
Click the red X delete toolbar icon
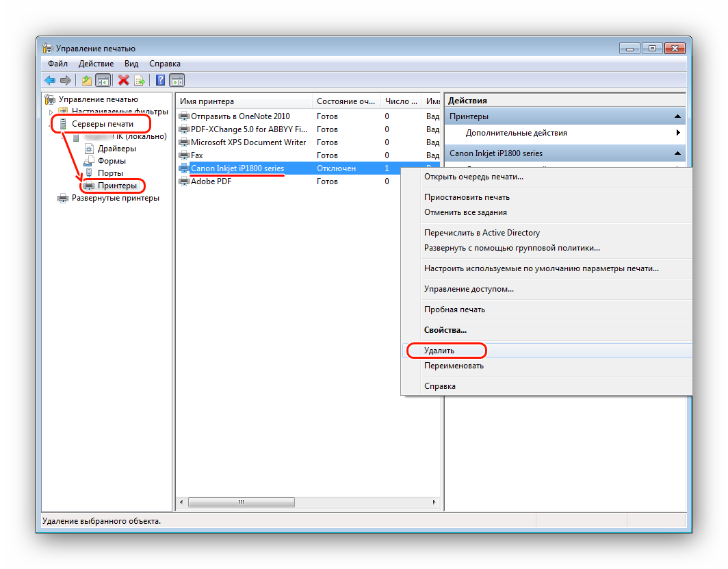(123, 80)
